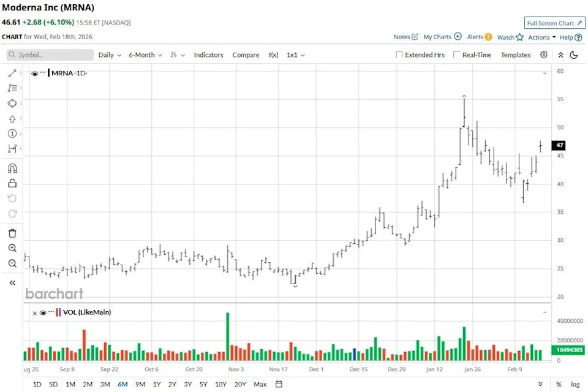Screen dimensions: 588x392
Task: Open the Templates menu
Action: pyautogui.click(x=515, y=55)
